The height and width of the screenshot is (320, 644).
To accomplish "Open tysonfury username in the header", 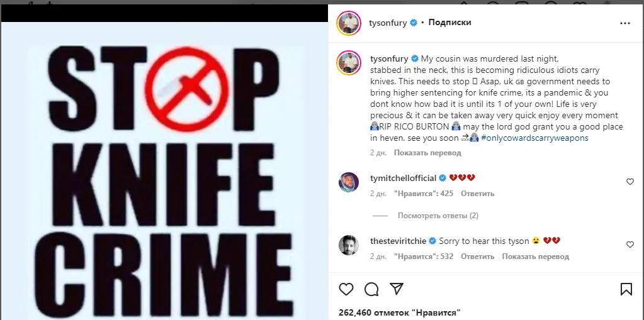I will pos(388,23).
